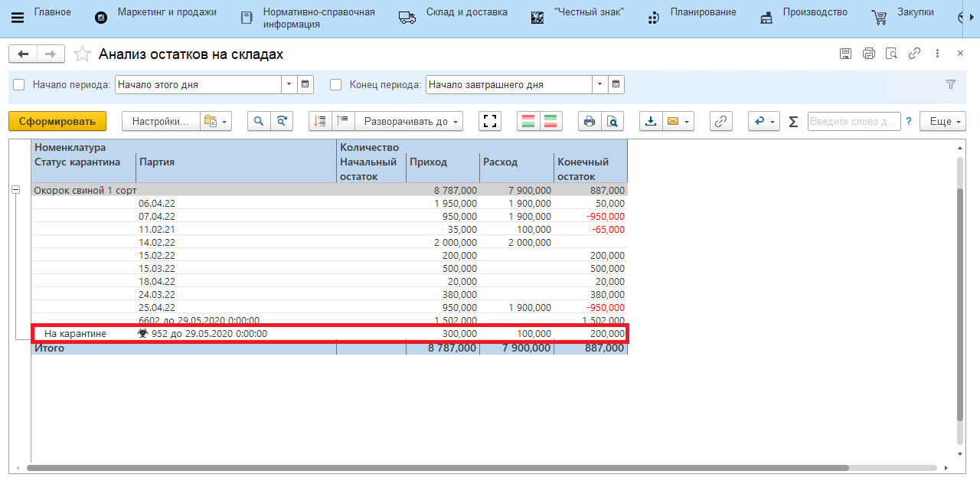Screen dimensions: 980x481
Task: Click the Сформировать button
Action: point(57,121)
